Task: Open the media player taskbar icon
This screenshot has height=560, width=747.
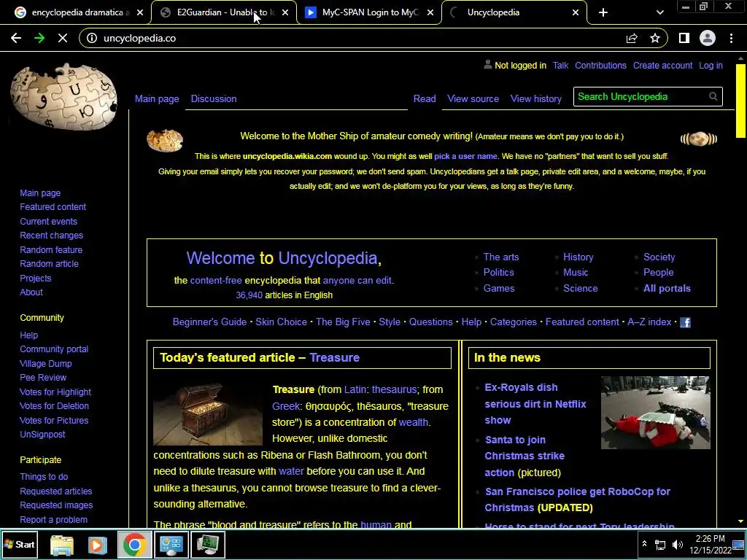Action: point(97,545)
